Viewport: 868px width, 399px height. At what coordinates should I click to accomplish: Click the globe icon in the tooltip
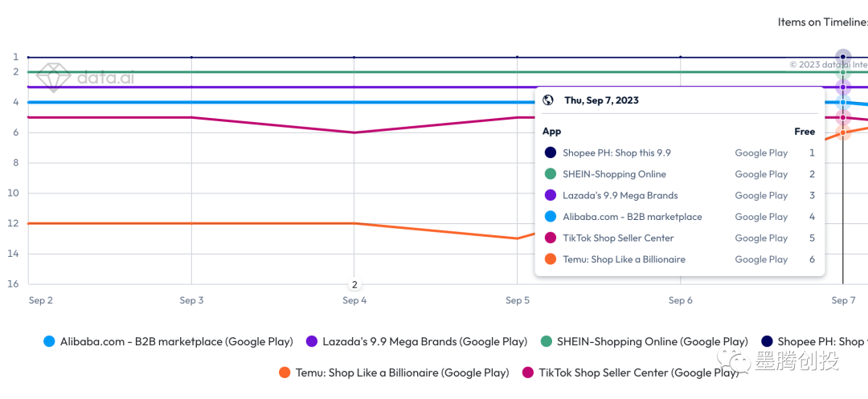coord(548,100)
